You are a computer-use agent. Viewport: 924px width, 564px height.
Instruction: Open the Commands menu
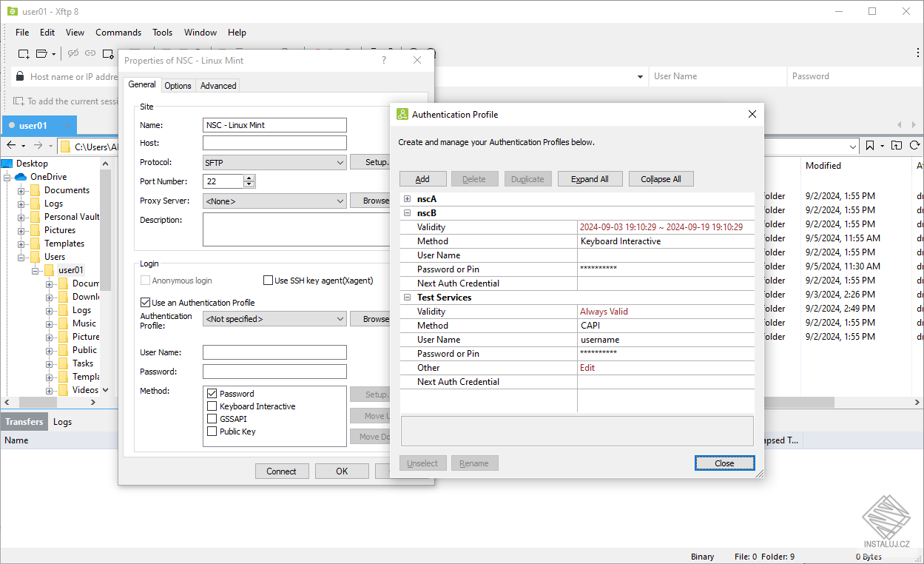coord(118,33)
